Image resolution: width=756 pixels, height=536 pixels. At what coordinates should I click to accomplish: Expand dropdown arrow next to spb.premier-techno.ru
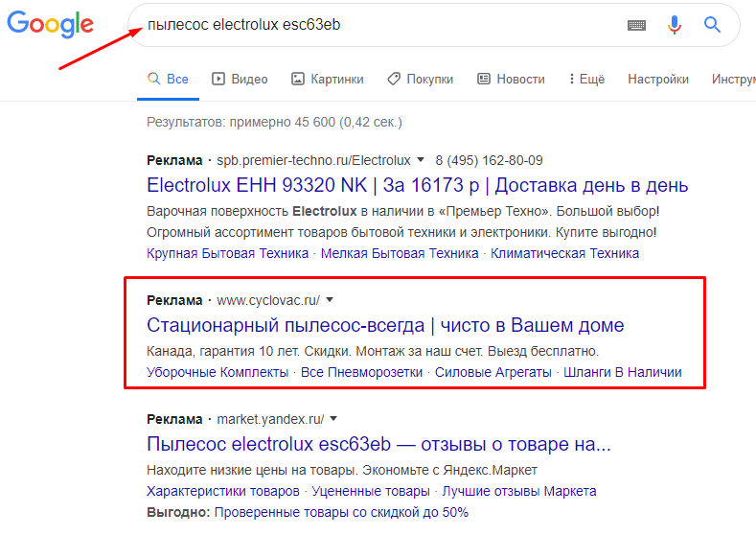[421, 160]
